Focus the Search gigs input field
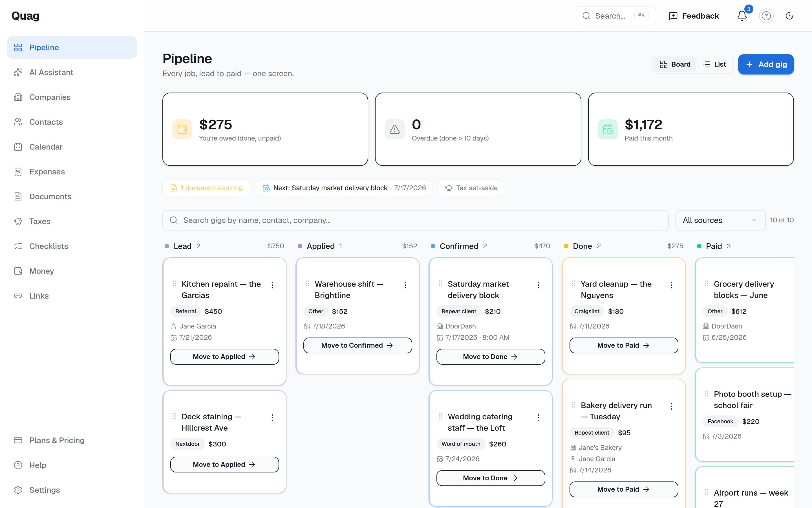 pos(415,220)
